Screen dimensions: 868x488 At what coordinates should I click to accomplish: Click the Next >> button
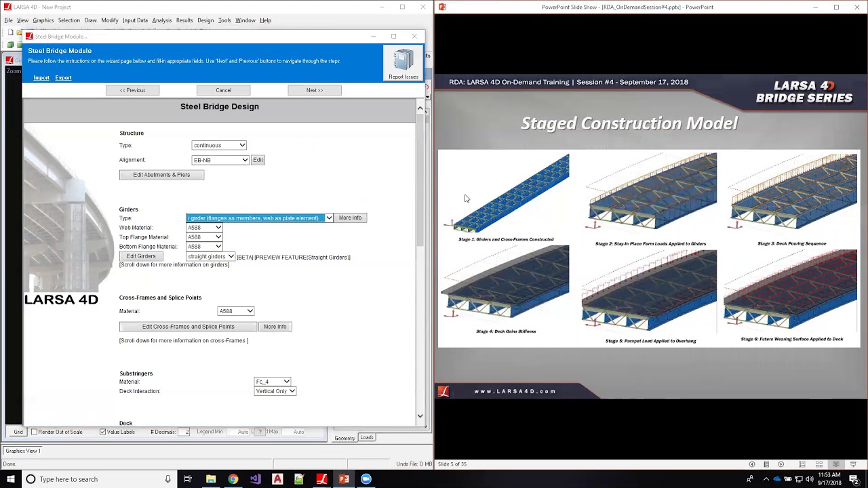(x=315, y=90)
